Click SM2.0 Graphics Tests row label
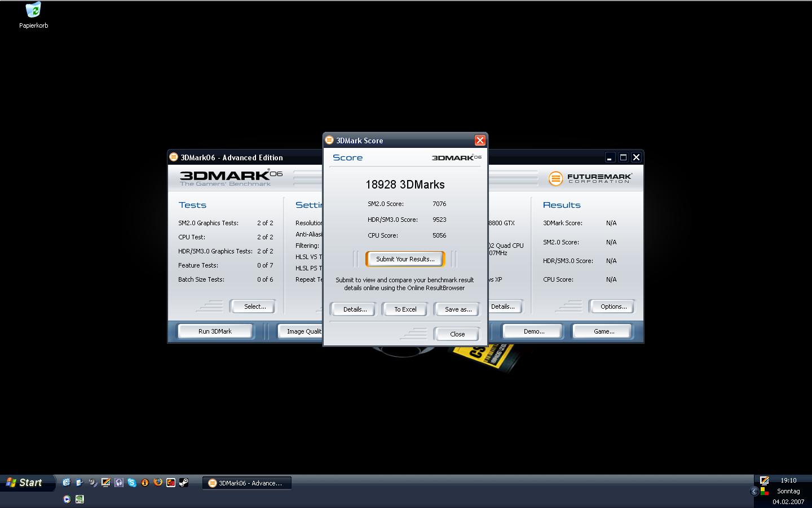The height and width of the screenshot is (508, 812). 208,223
